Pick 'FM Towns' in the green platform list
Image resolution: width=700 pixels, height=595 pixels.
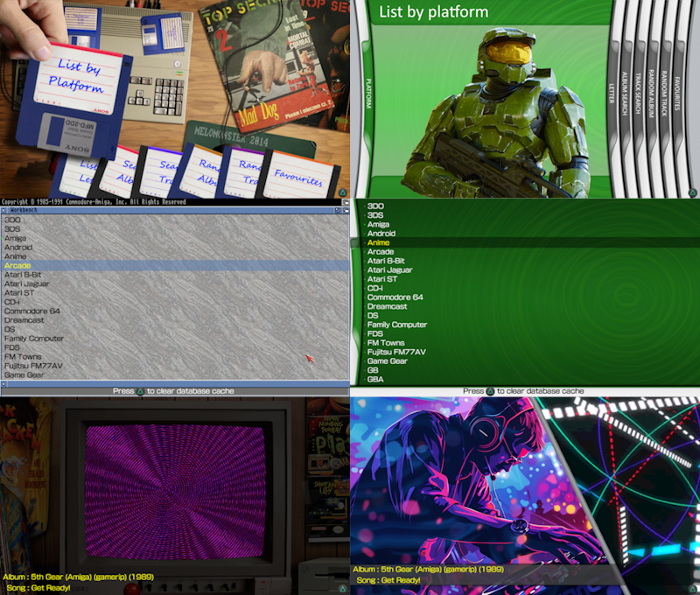386,343
